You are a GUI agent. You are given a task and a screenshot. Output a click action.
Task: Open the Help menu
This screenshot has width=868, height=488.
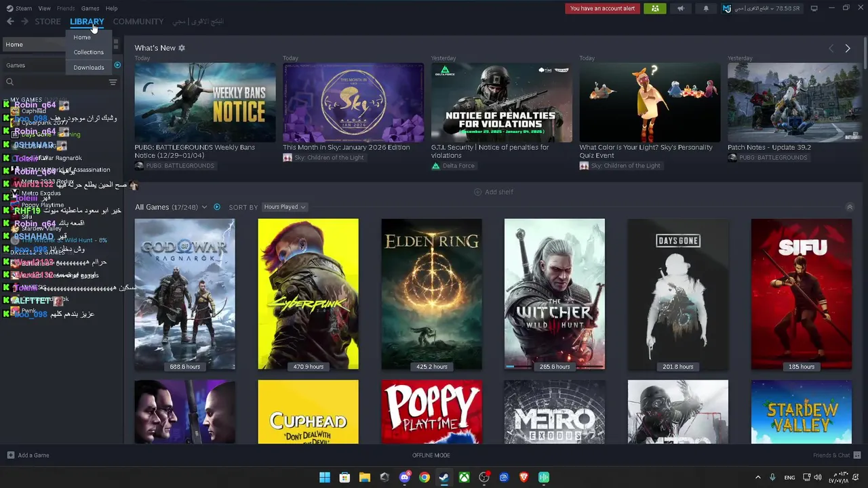111,8
